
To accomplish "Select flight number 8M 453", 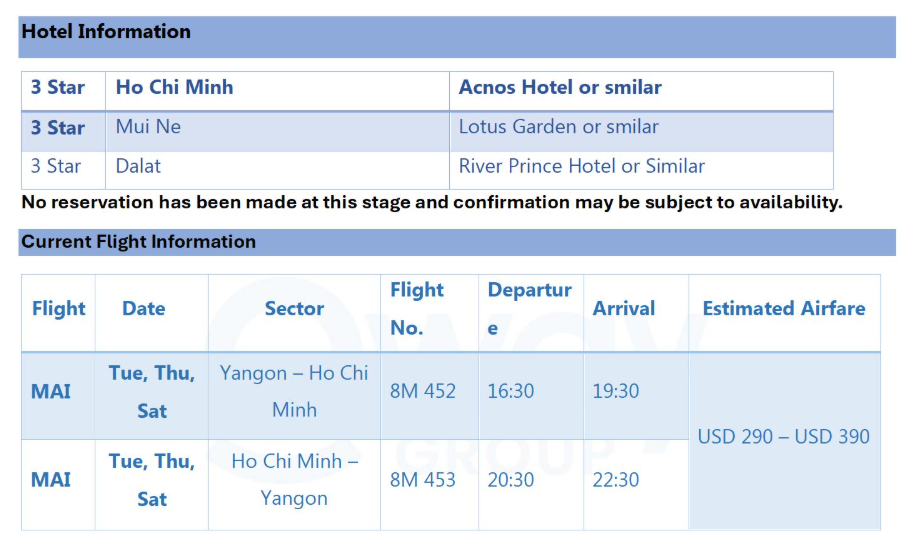I will tap(423, 480).
